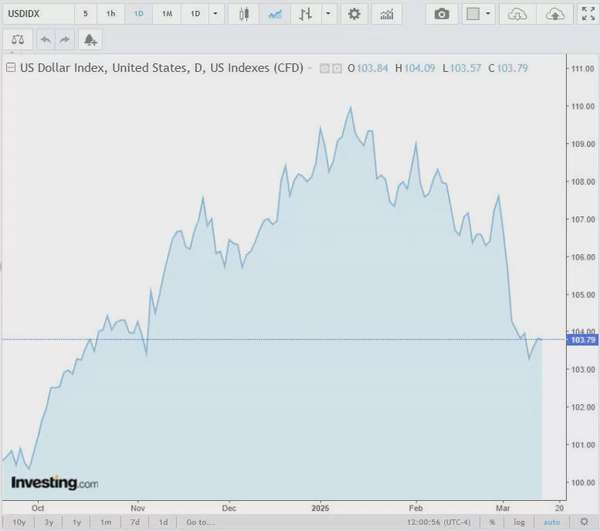This screenshot has width=600, height=531.
Task: Toggle percentage scale button
Action: 492,522
